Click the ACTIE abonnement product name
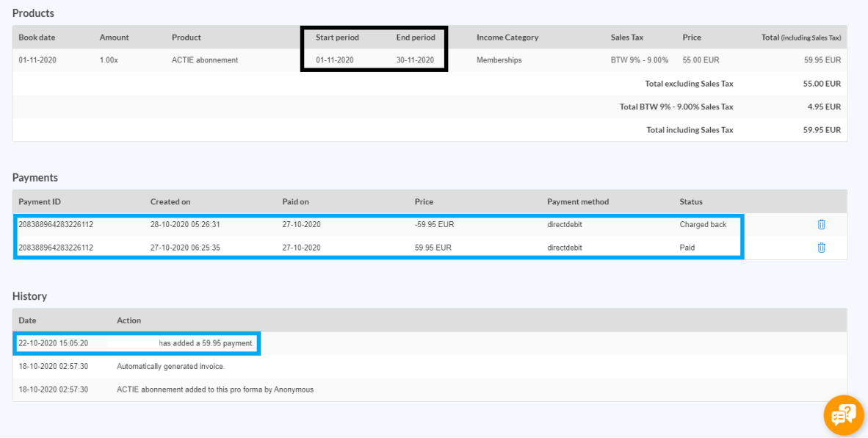Screen dimensions: 868x438 point(206,60)
